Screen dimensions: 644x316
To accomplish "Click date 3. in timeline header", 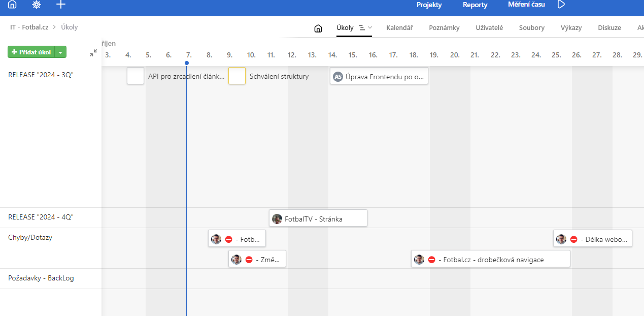I will coord(108,55).
